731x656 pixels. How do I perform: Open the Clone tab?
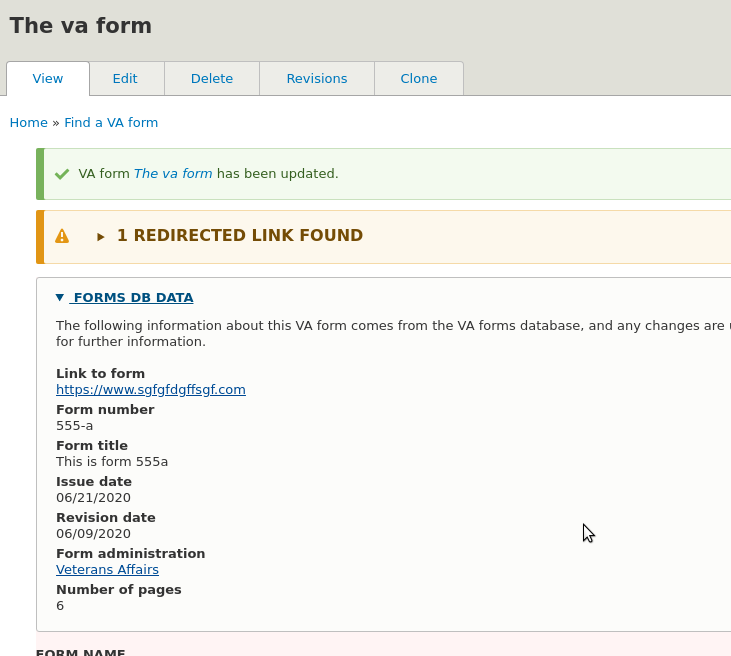(x=419, y=78)
